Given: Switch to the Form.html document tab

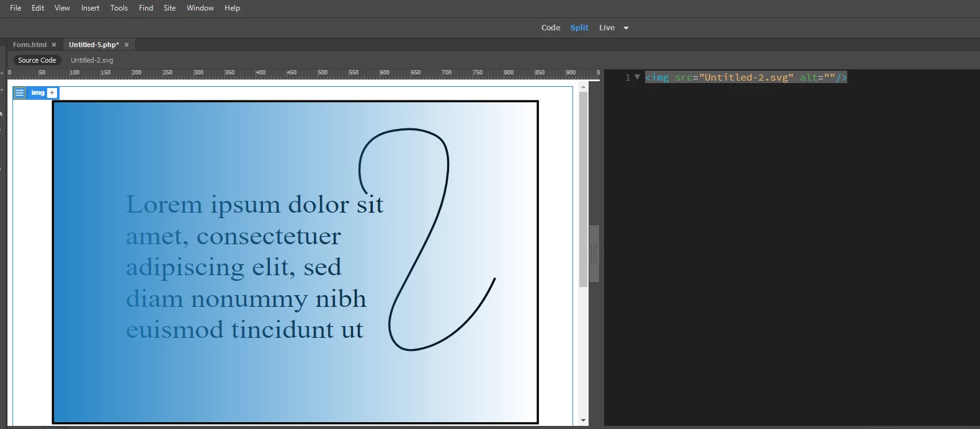Looking at the screenshot, I should click(x=30, y=45).
